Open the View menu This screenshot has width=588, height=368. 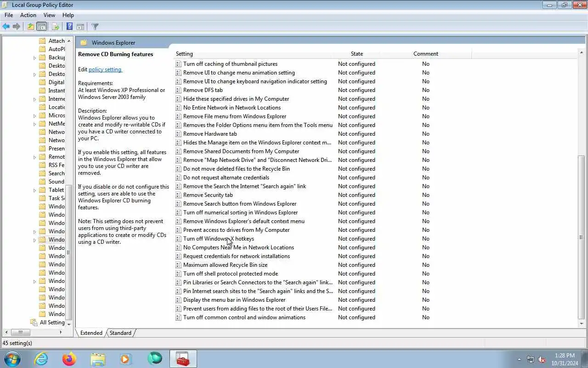(x=49, y=15)
